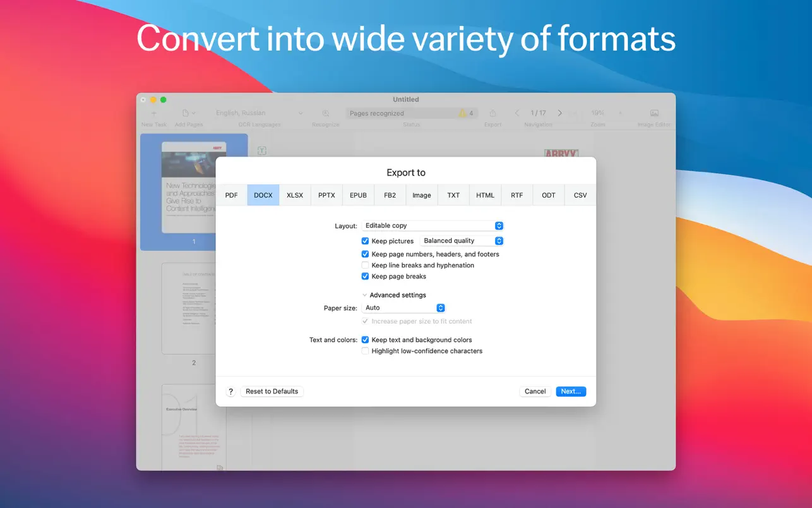
Task: Click the Export share icon in toolbar
Action: (493, 113)
